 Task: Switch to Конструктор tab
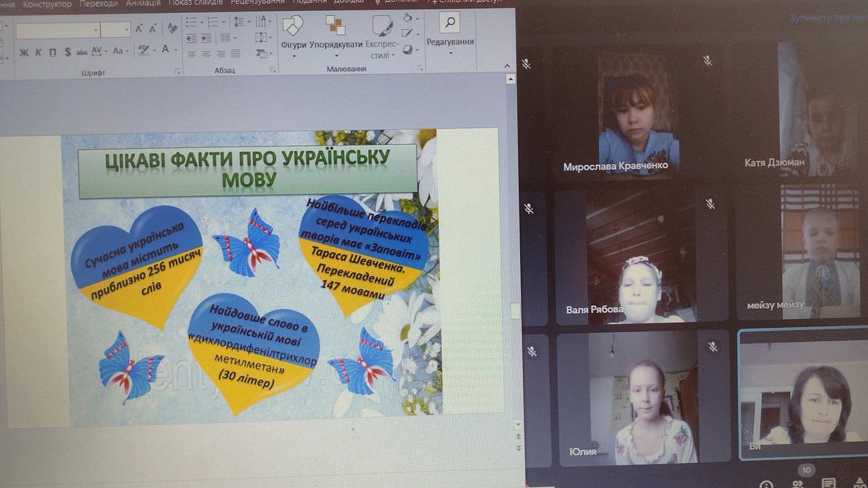(47, 4)
